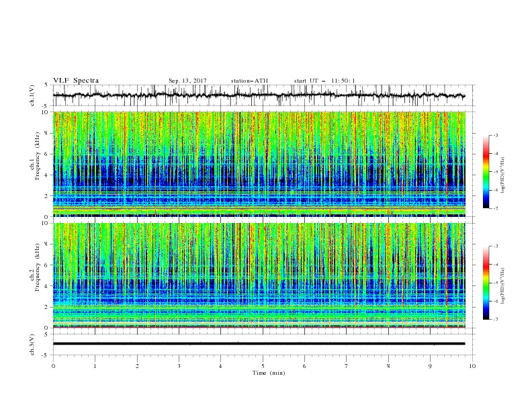532x411 pixels.
Task: Click the "station=ATH" header label
Action: coord(249,81)
